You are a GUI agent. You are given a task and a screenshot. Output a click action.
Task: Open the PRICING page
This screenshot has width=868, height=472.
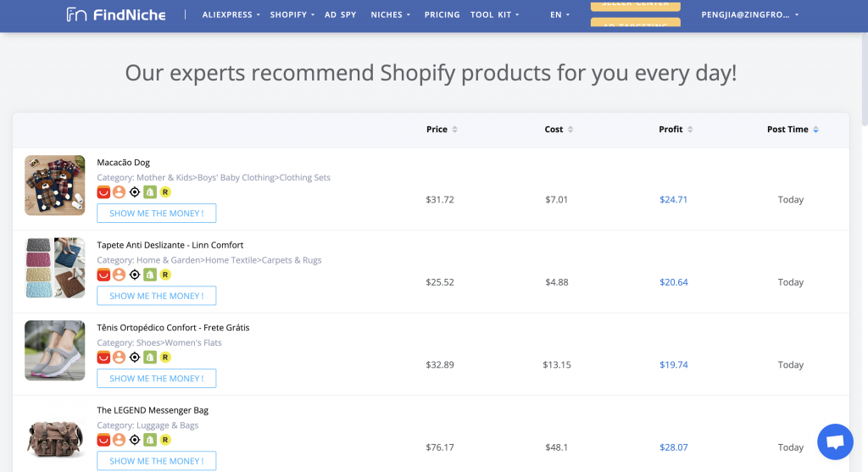coord(442,15)
